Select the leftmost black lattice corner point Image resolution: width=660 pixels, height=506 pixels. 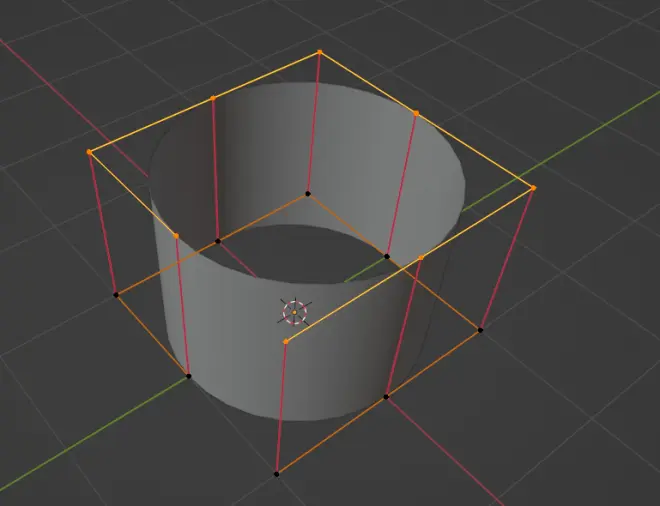pos(116,296)
